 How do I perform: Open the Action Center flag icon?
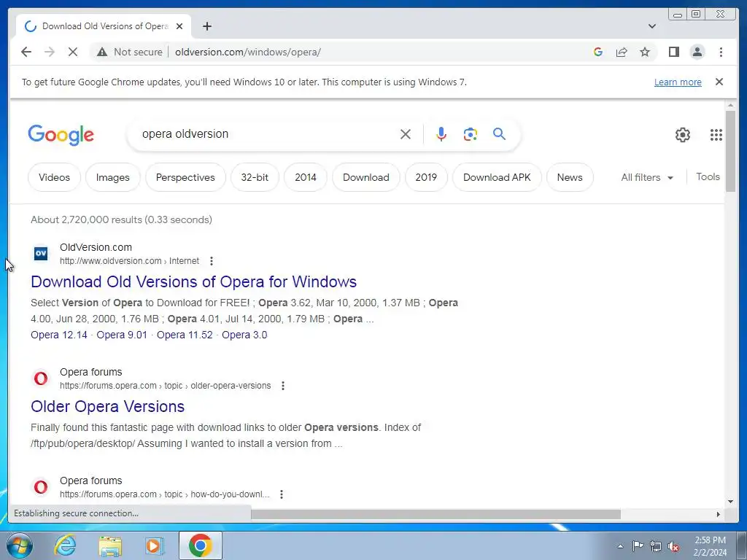(638, 546)
